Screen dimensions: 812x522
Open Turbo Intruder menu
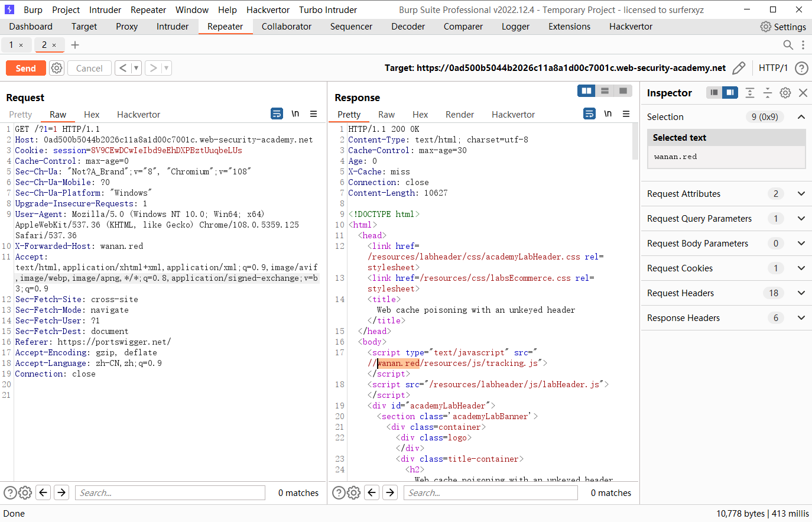click(x=328, y=9)
